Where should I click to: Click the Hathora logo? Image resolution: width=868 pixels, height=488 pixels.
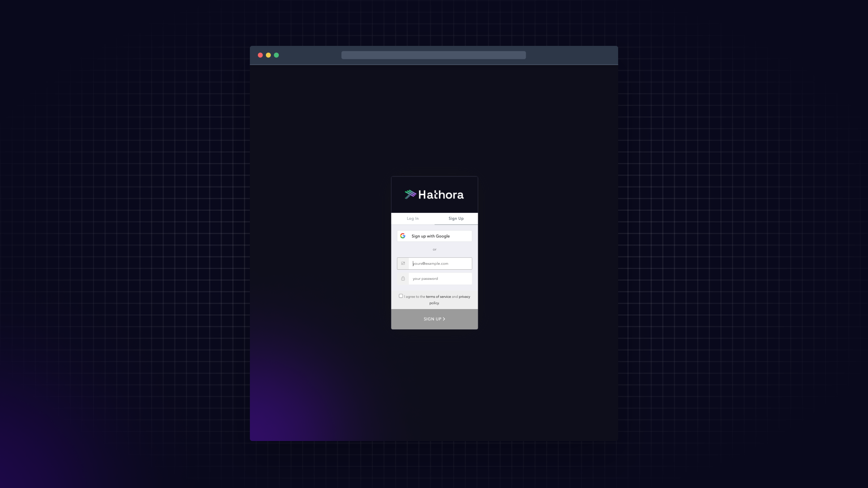click(x=434, y=195)
